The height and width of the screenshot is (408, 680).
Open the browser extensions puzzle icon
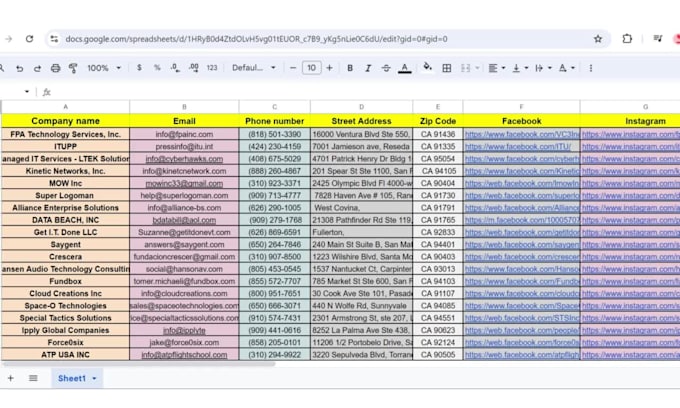pos(627,39)
